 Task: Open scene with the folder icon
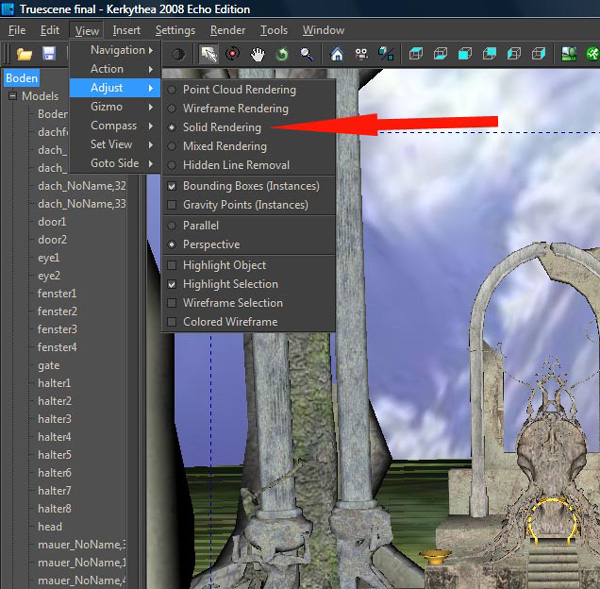(x=24, y=54)
